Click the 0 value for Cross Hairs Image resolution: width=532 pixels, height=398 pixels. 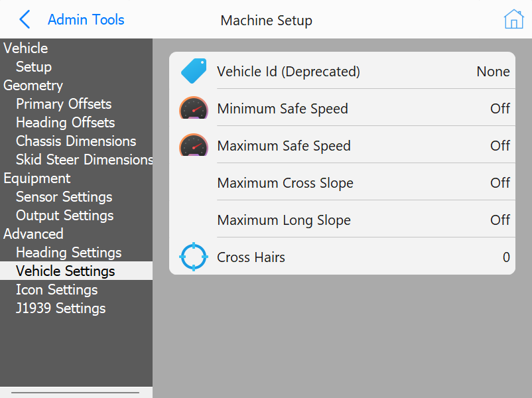(x=506, y=257)
